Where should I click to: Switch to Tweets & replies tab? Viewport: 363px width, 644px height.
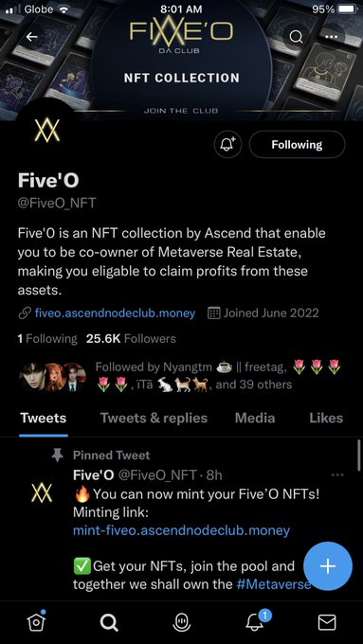[154, 418]
